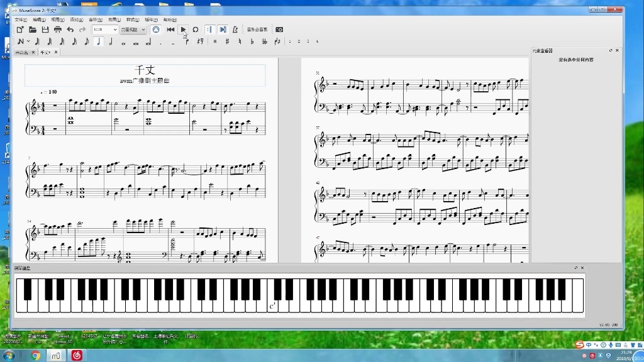Close the inspector panel
This screenshot has height=362, width=644.
point(617,50)
